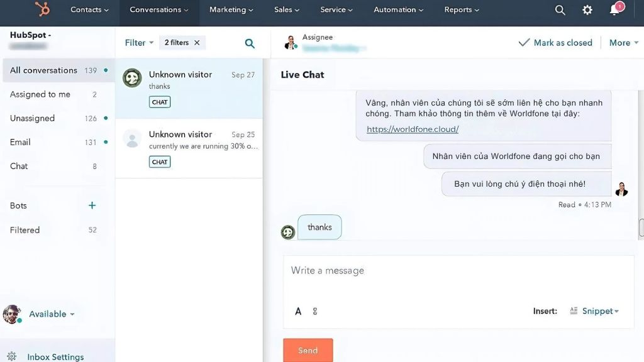Screen dimensions: 644x362
Task: Click the CHAT tag on Sep 27 conversation
Action: 160,102
